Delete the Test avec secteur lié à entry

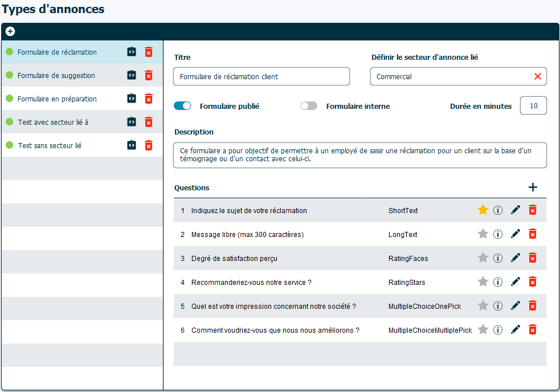pos(149,122)
